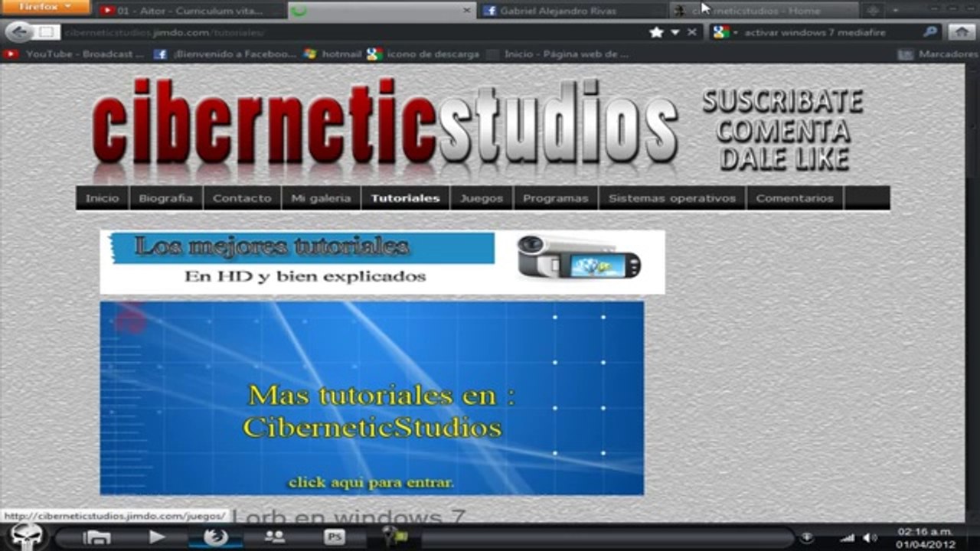The height and width of the screenshot is (551, 980).
Task: Open the hotmail bookmark
Action: click(333, 54)
